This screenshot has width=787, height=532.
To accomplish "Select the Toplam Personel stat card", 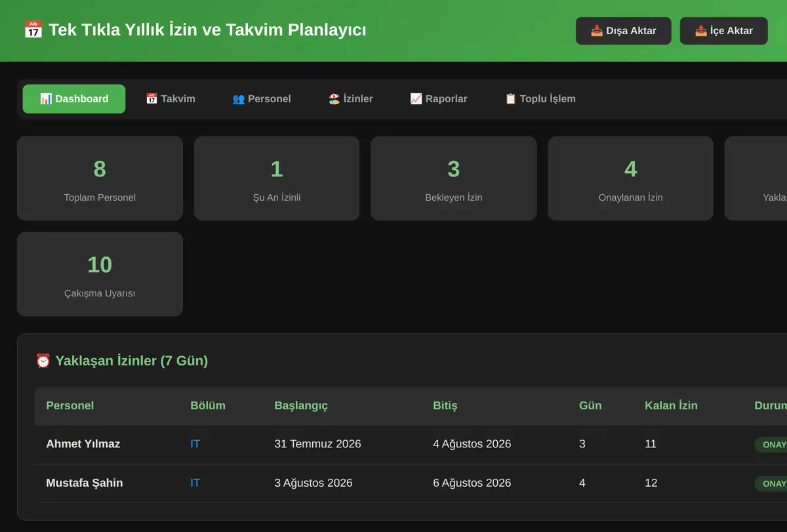I will (x=100, y=178).
